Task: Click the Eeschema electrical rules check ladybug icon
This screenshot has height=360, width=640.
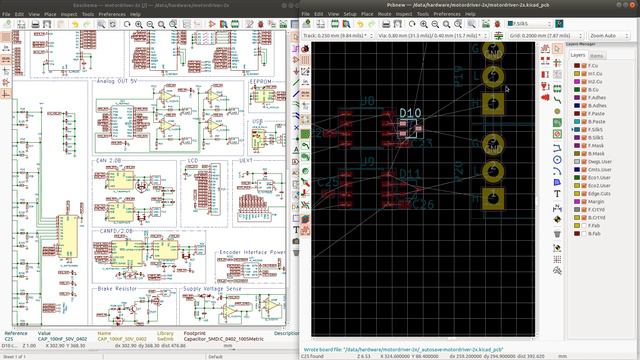Action: pos(260,24)
